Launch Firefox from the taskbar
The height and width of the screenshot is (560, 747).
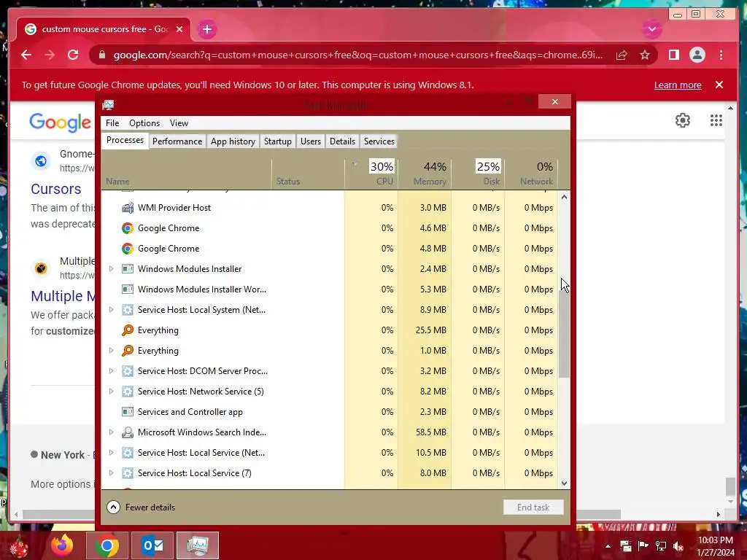pos(62,545)
